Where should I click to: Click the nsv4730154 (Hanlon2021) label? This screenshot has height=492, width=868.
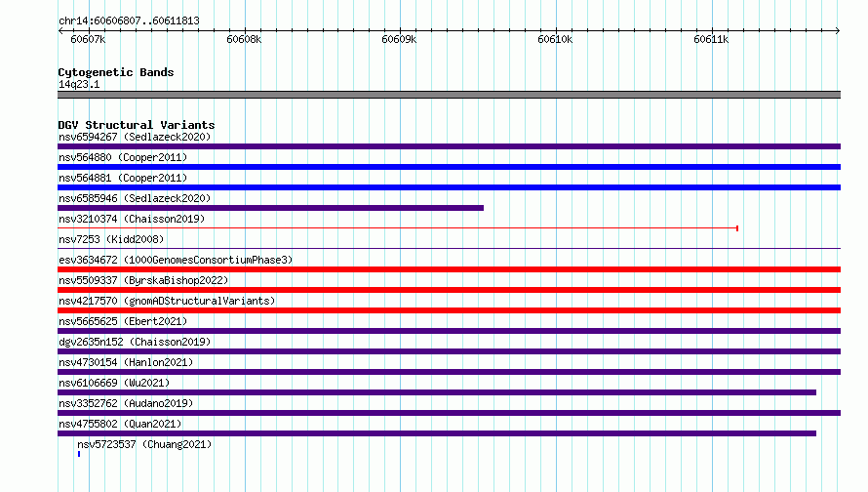(x=126, y=362)
